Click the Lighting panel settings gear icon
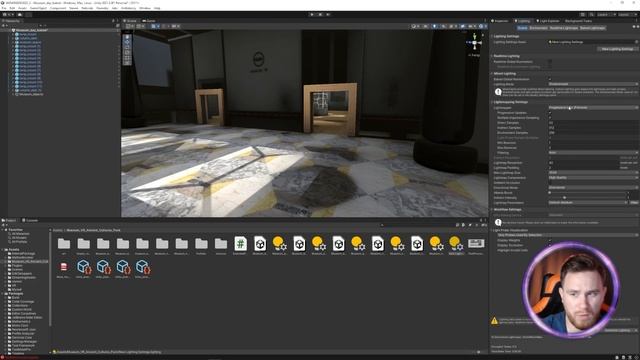This screenshot has height=360, width=640. pos(637,28)
